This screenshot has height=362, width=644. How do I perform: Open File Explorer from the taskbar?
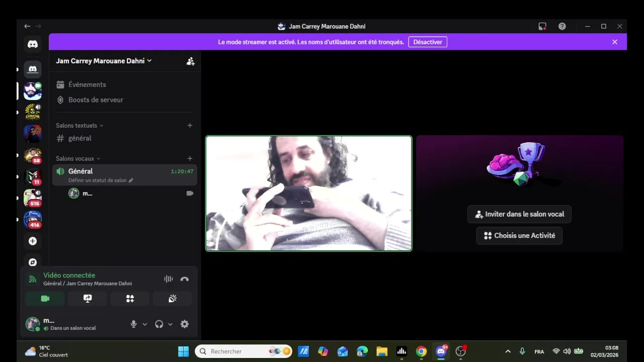click(382, 351)
